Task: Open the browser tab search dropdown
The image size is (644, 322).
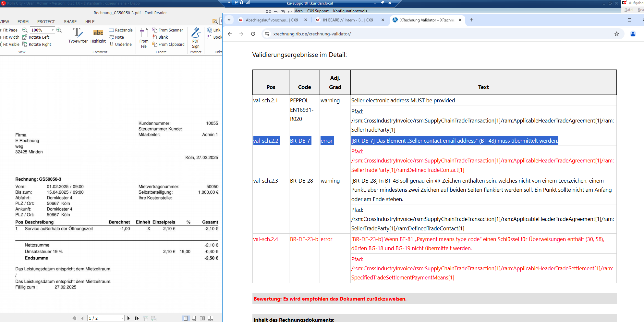Action: pyautogui.click(x=229, y=20)
